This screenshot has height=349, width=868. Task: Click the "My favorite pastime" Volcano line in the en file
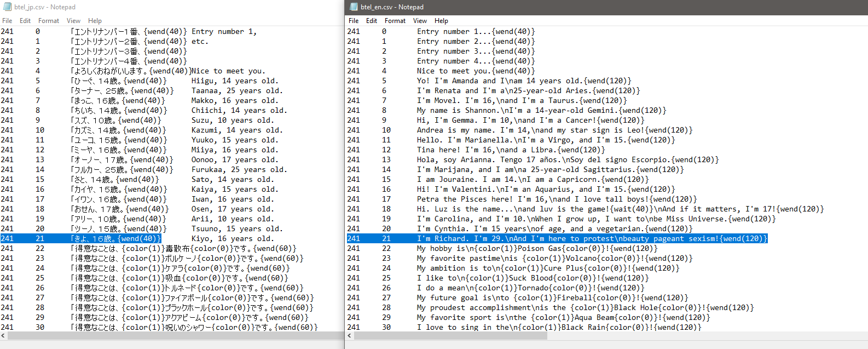pyautogui.click(x=554, y=258)
